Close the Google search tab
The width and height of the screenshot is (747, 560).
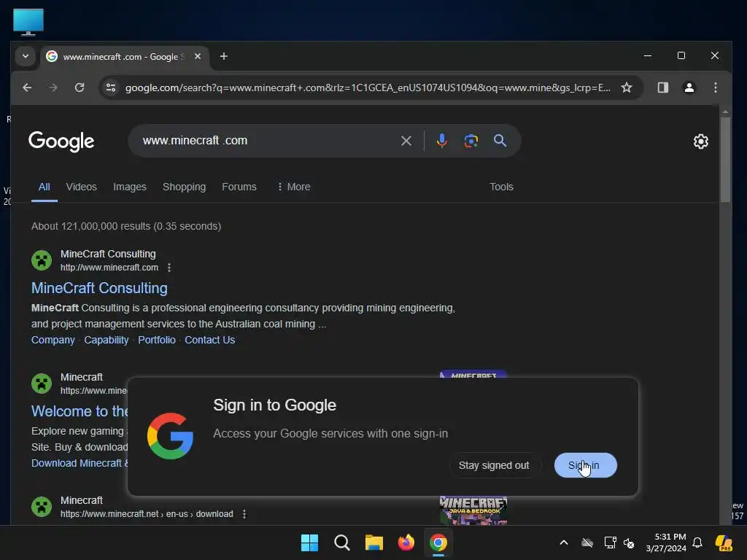[198, 56]
